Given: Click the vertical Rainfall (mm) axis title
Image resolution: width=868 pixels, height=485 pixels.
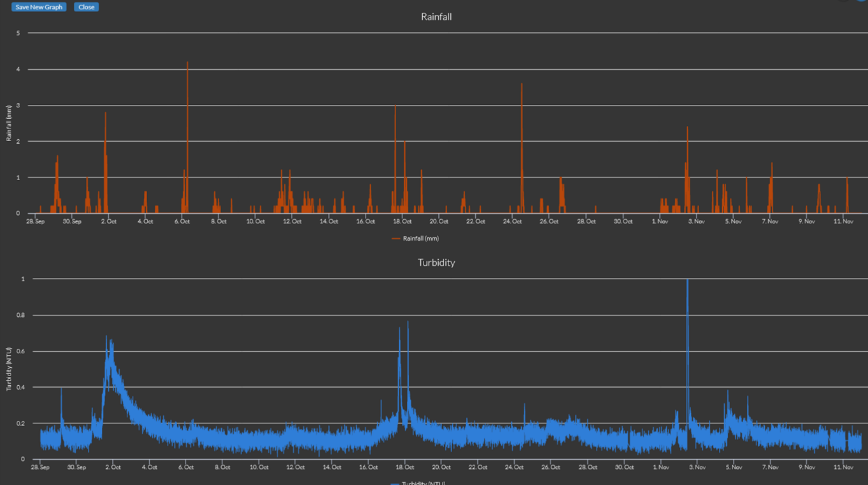Looking at the screenshot, I should click(x=8, y=123).
